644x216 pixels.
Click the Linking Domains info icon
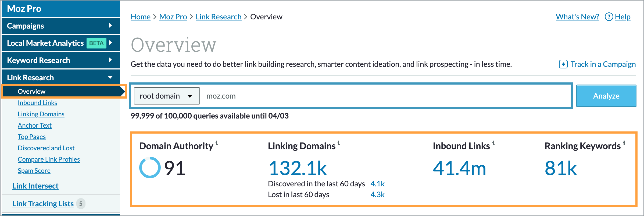tap(339, 143)
